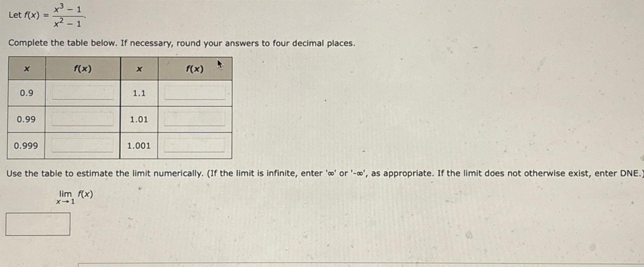Click the f(x) input field next to 0.9
The height and width of the screenshot is (267, 644).
[82, 92]
